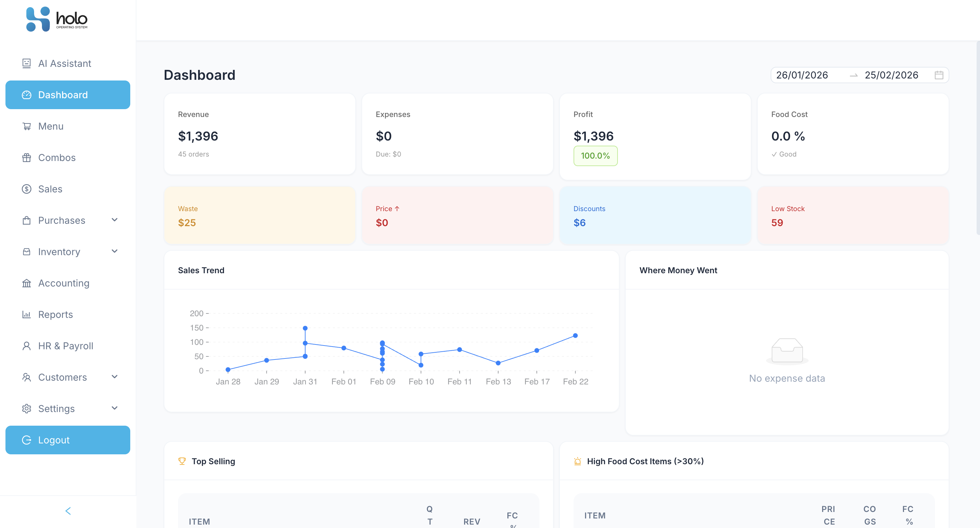
Task: Select the Menu icon in the sidebar
Action: point(26,126)
